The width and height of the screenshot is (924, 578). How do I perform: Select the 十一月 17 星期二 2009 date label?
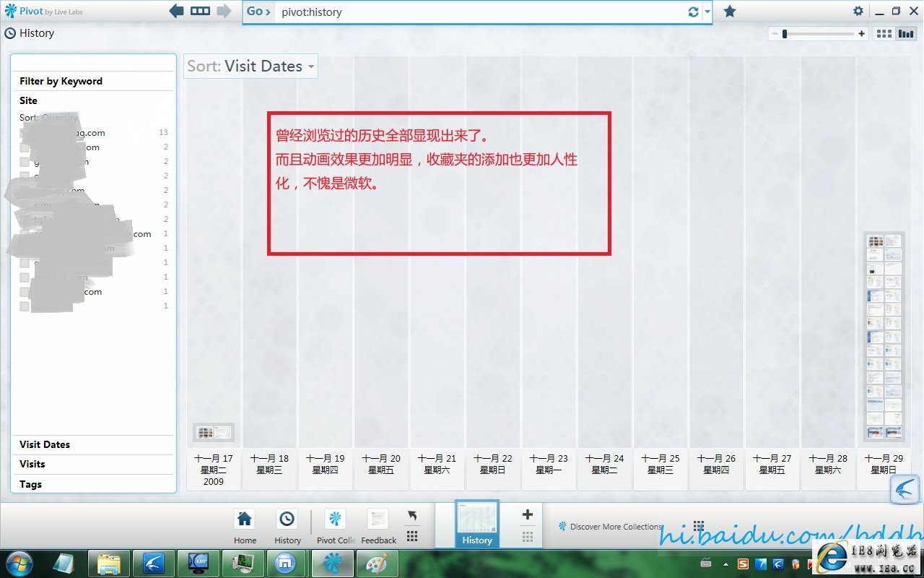click(x=214, y=470)
